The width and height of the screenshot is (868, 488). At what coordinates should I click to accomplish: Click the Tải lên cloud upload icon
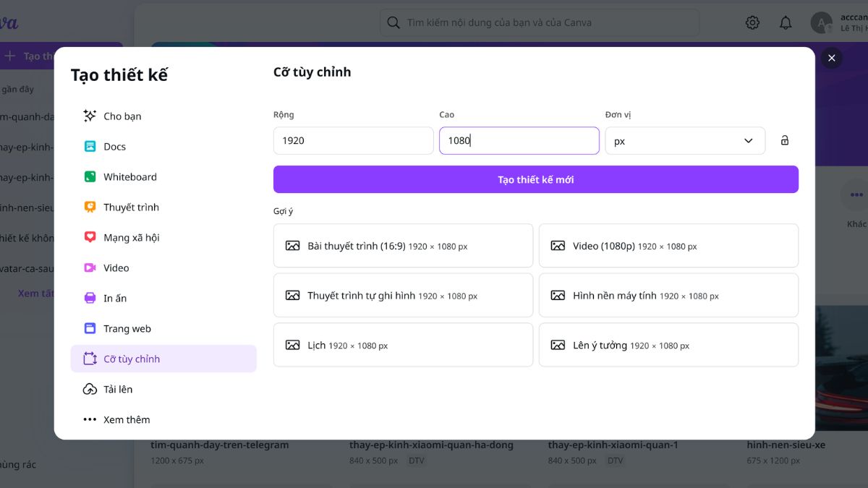click(x=90, y=389)
